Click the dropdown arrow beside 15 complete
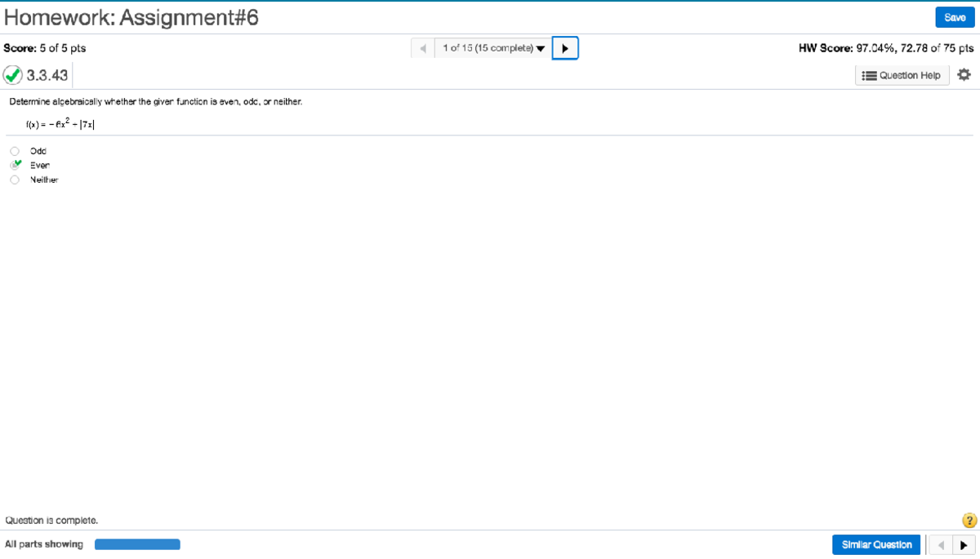 (541, 47)
